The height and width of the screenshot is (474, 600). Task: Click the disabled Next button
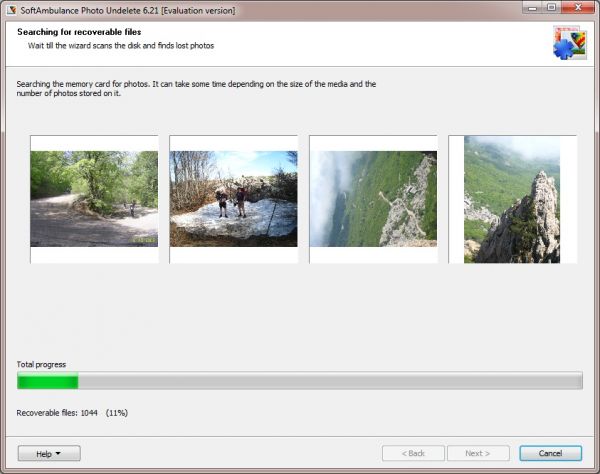click(478, 453)
